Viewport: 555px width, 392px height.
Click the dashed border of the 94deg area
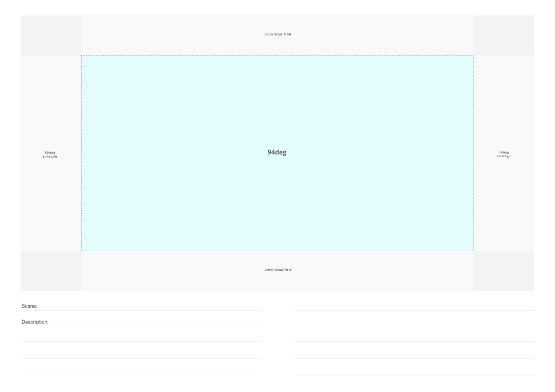277,54
